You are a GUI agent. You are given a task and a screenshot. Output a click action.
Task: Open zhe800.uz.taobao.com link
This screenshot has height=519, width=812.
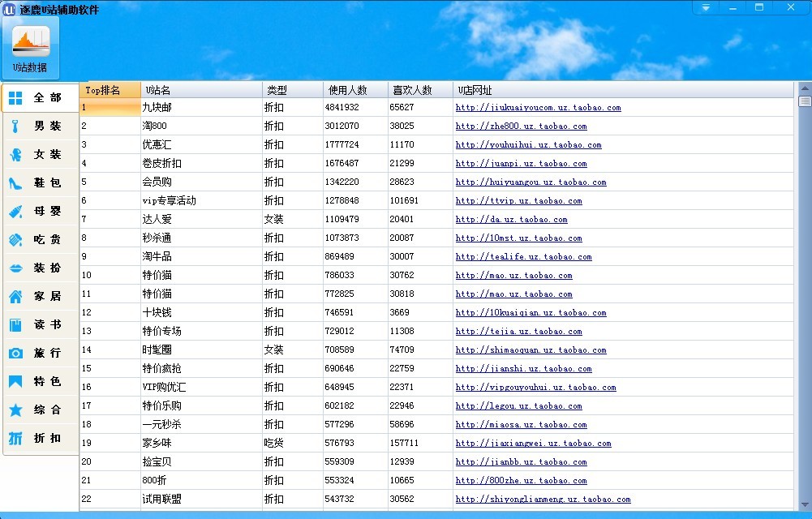[x=521, y=127]
